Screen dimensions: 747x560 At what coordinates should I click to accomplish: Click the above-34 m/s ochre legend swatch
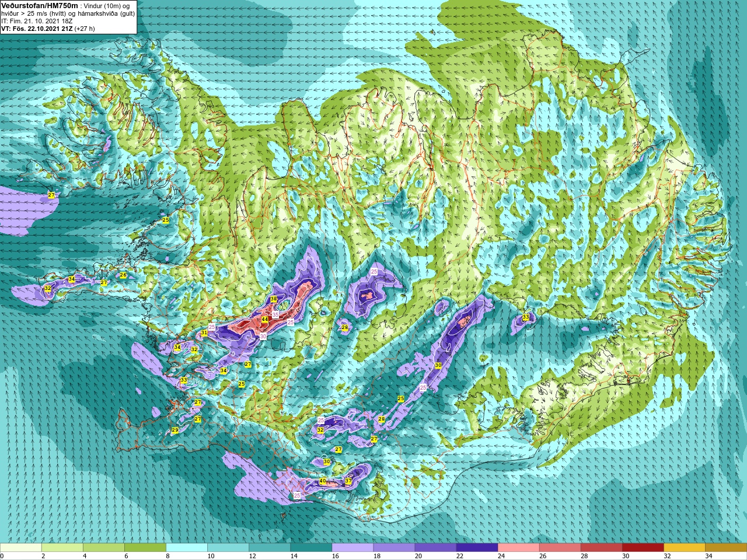pos(725,548)
